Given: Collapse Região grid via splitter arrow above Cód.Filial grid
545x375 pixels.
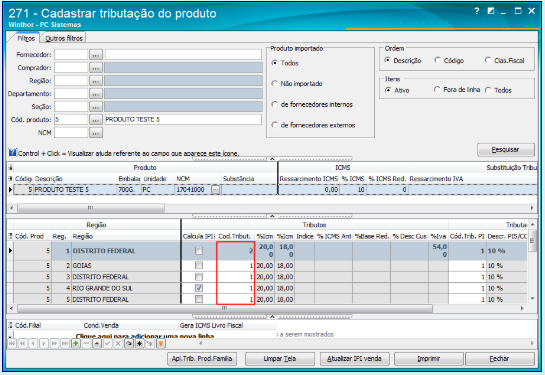Looking at the screenshot, I should [272, 316].
